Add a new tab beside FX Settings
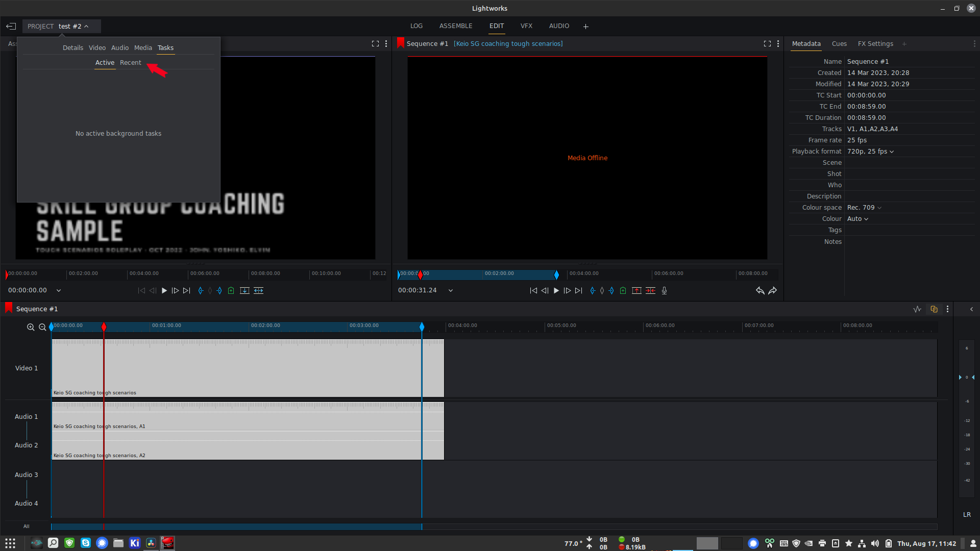 coord(904,44)
